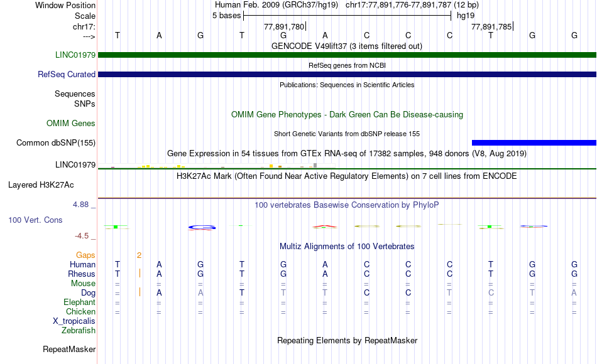Click the red A conservation logo
Screen dimensions: 597x364
click(x=325, y=227)
